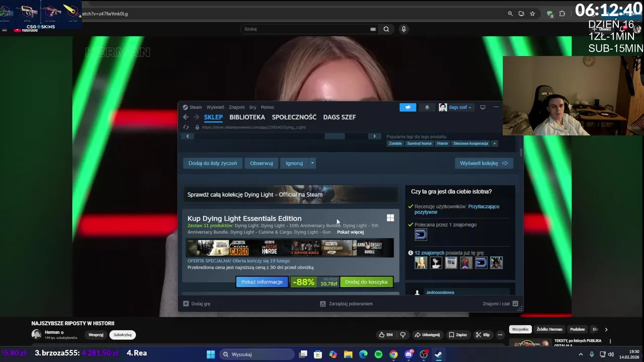Click Zapisz under the YouTube video
Image resolution: width=644 pixels, height=362 pixels.
[458, 335]
